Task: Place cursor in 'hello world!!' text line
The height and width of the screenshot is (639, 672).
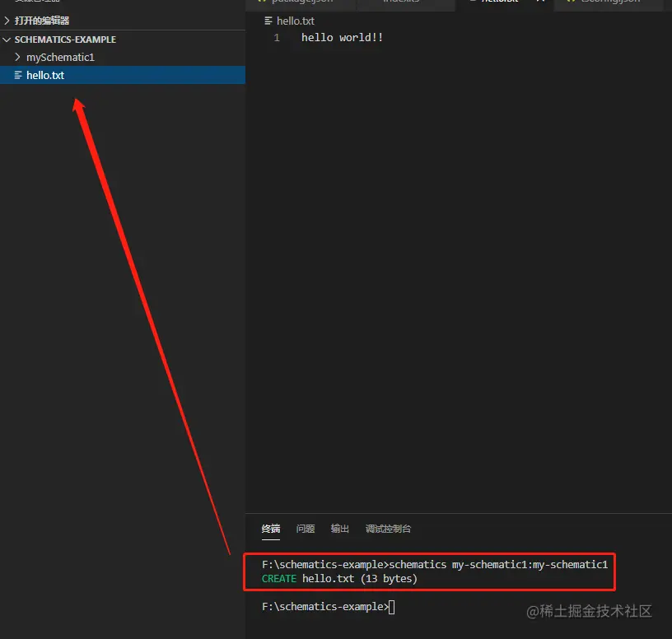Action: point(342,38)
